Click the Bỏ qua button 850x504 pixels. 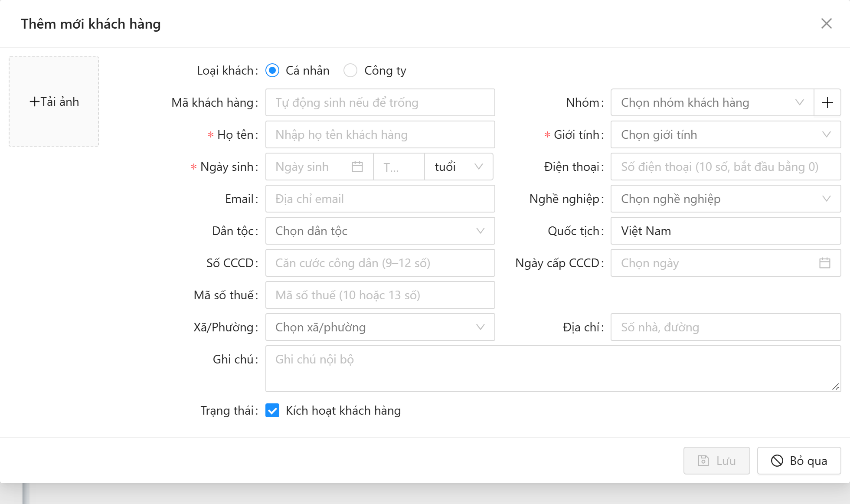point(799,461)
